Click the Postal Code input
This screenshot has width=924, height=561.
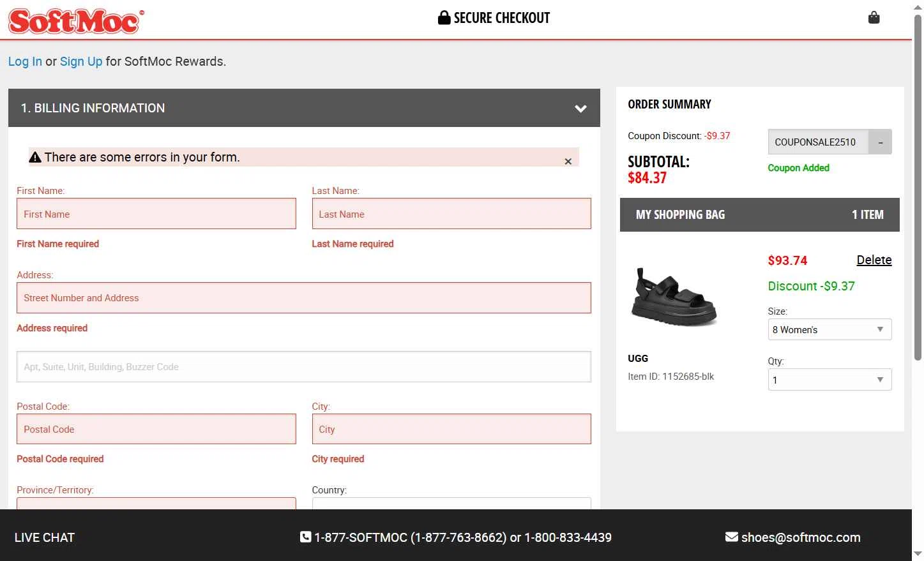tap(156, 429)
